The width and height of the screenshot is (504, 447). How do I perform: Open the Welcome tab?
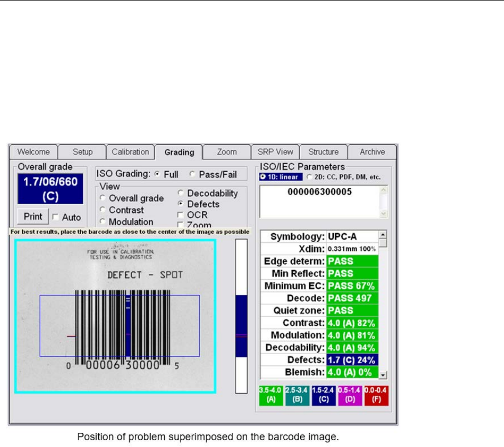[34, 152]
